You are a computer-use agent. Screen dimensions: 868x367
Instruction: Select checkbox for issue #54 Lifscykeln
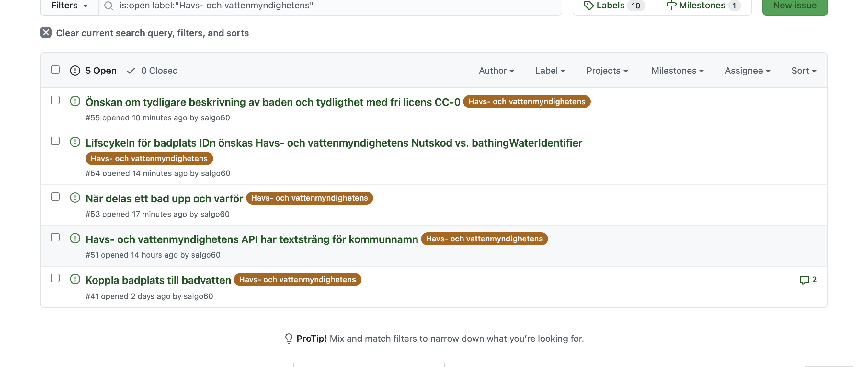(55, 141)
